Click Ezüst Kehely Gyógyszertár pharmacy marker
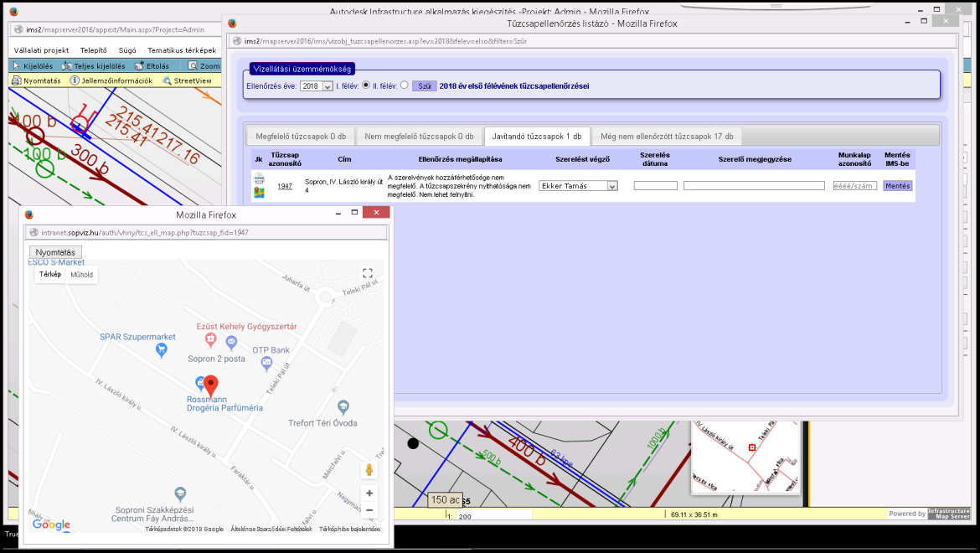This screenshot has width=980, height=553. point(210,339)
